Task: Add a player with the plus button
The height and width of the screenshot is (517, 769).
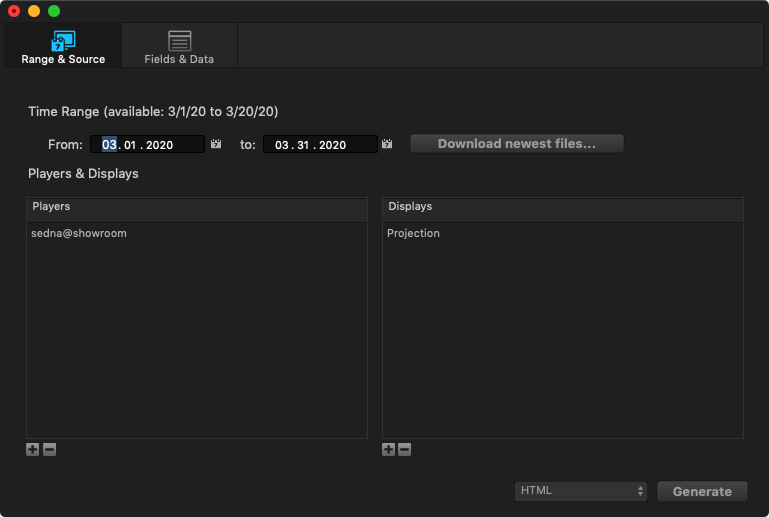Action: tap(33, 450)
